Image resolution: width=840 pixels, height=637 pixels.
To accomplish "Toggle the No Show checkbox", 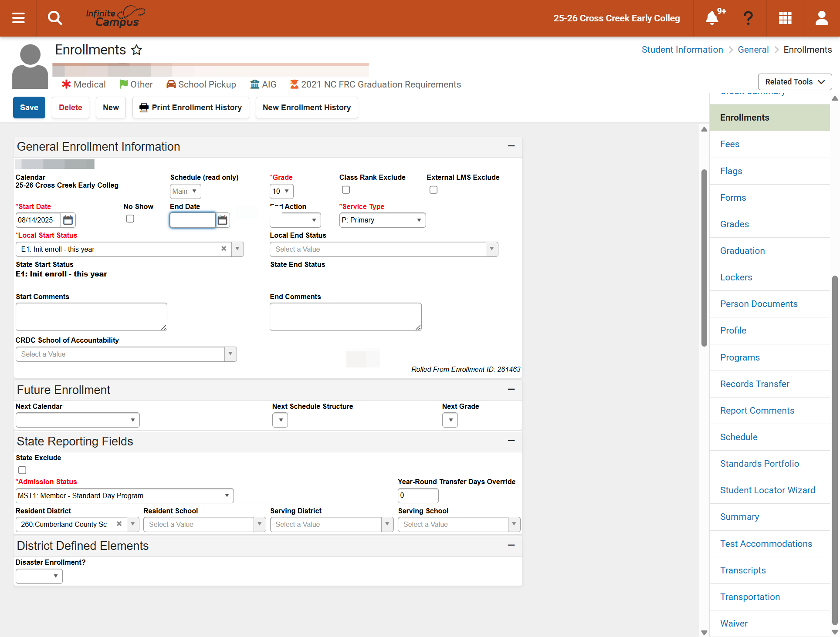I will click(x=130, y=219).
